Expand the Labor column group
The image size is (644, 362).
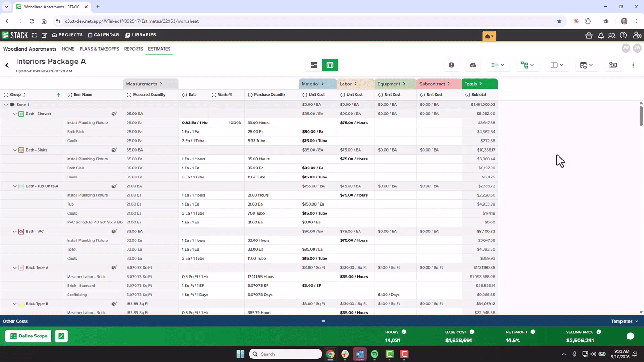point(356,84)
